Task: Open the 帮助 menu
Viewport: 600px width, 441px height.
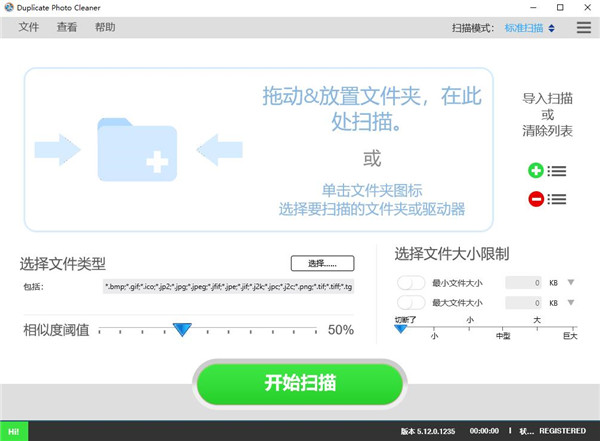Action: coord(105,27)
